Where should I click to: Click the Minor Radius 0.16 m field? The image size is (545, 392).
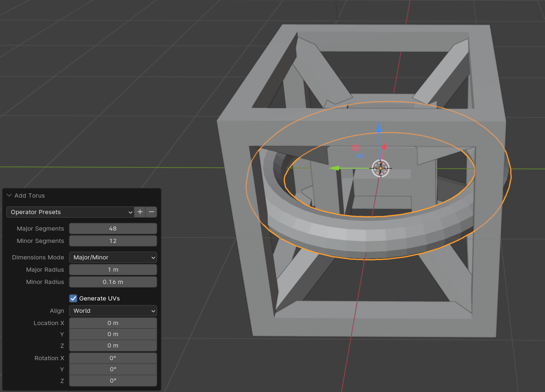(113, 282)
